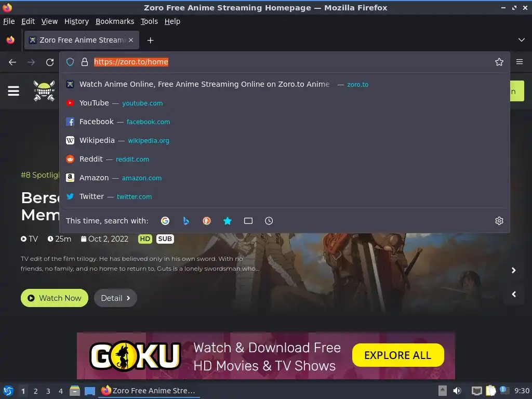This screenshot has width=532, height=399.
Task: Click the Watch Now button
Action: point(54,298)
